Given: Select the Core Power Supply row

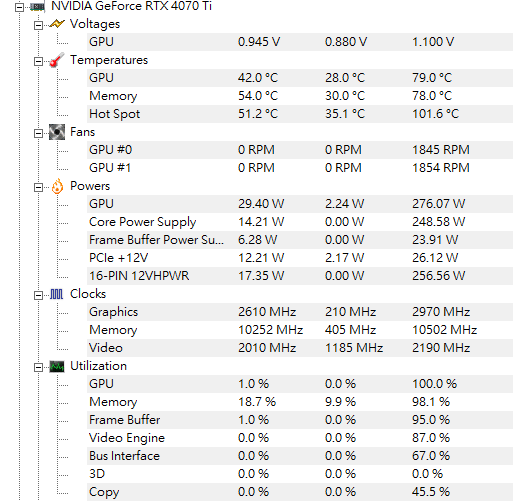Looking at the screenshot, I should click(300, 222).
